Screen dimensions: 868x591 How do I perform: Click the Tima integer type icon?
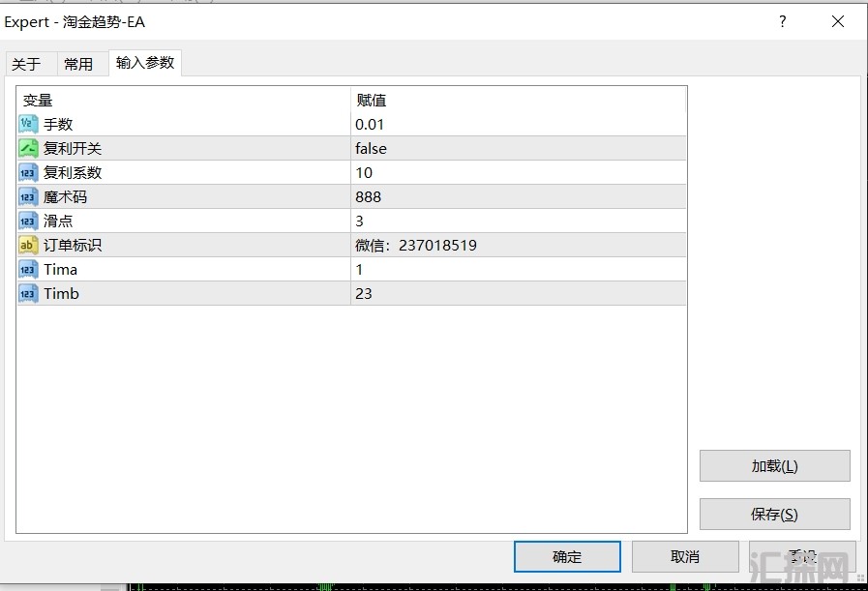point(28,269)
